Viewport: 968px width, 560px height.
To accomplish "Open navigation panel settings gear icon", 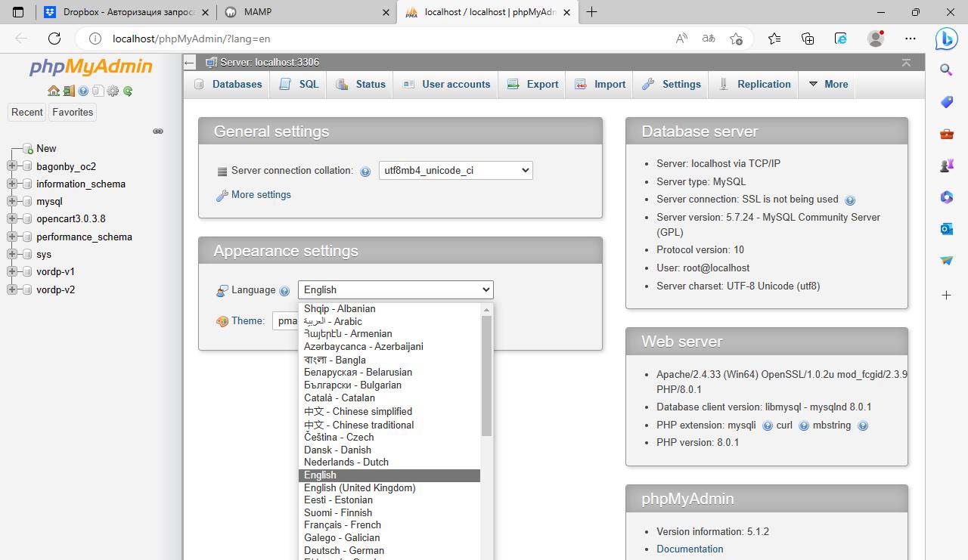I will (113, 91).
